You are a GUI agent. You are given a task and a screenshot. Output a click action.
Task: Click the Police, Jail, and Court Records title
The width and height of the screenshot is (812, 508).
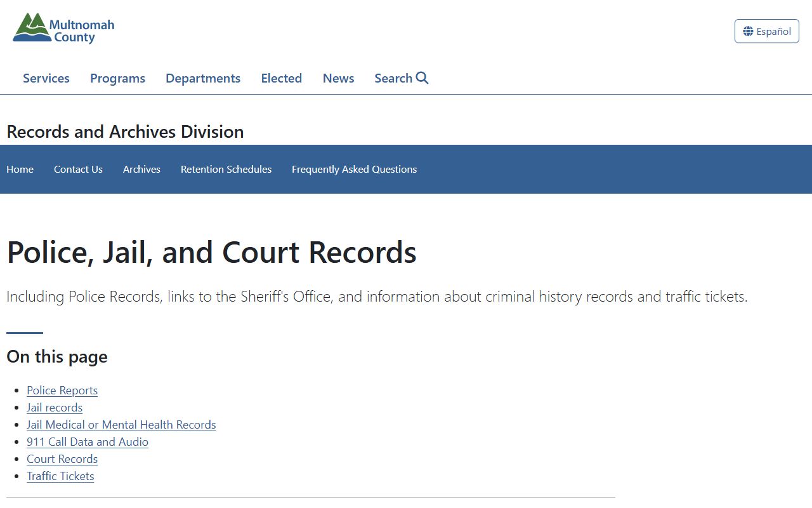(x=211, y=252)
